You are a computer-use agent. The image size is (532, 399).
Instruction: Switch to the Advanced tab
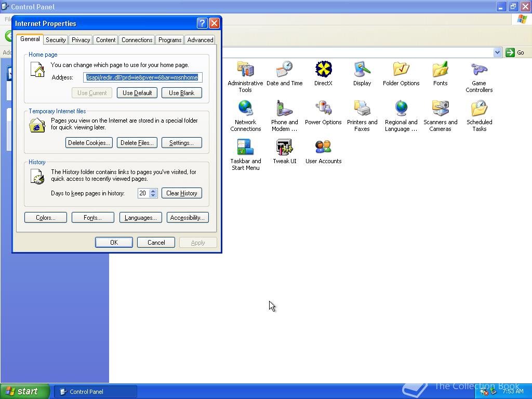[x=200, y=40]
